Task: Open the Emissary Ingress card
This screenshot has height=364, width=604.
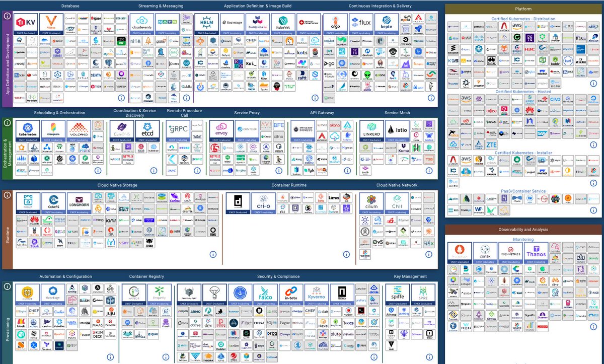Action: point(303,131)
